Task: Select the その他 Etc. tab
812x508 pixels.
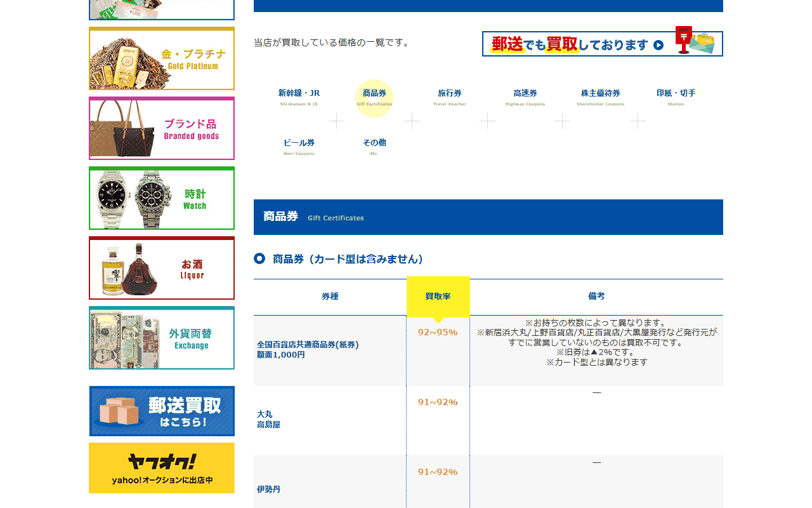Action: click(x=374, y=147)
